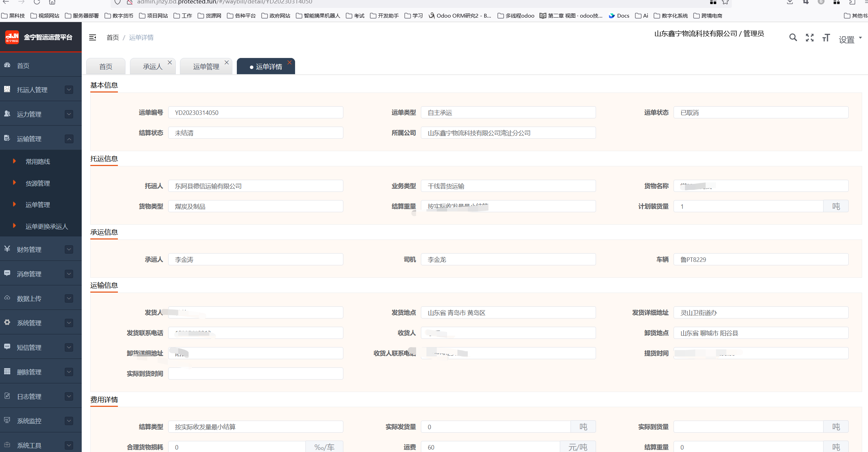Click the 系统工具 toolbox icon
Image resolution: width=868 pixels, height=452 pixels.
pyautogui.click(x=7, y=445)
